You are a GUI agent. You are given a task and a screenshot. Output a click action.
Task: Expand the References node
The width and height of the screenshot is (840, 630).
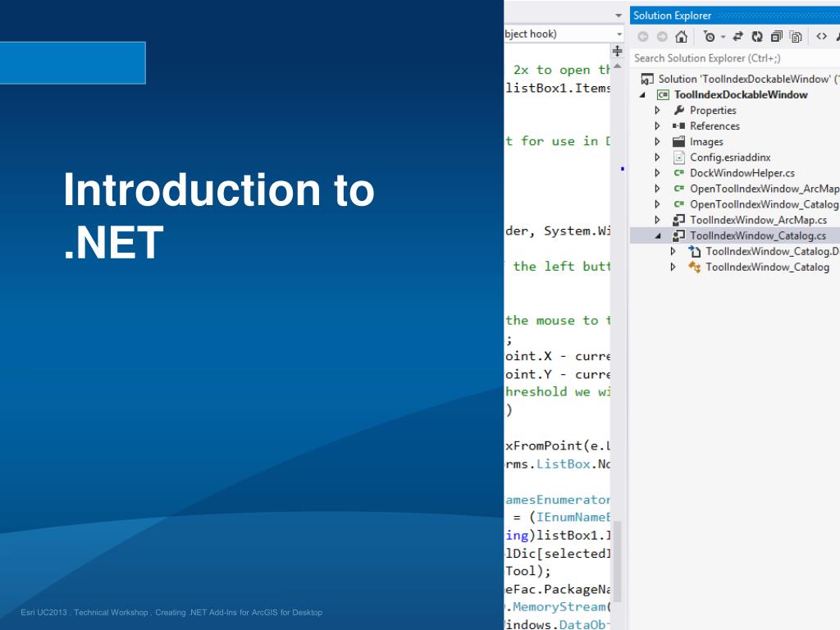point(658,126)
